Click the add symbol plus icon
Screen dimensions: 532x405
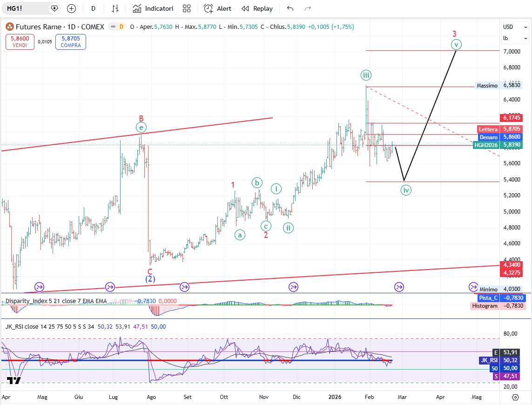pyautogui.click(x=71, y=8)
